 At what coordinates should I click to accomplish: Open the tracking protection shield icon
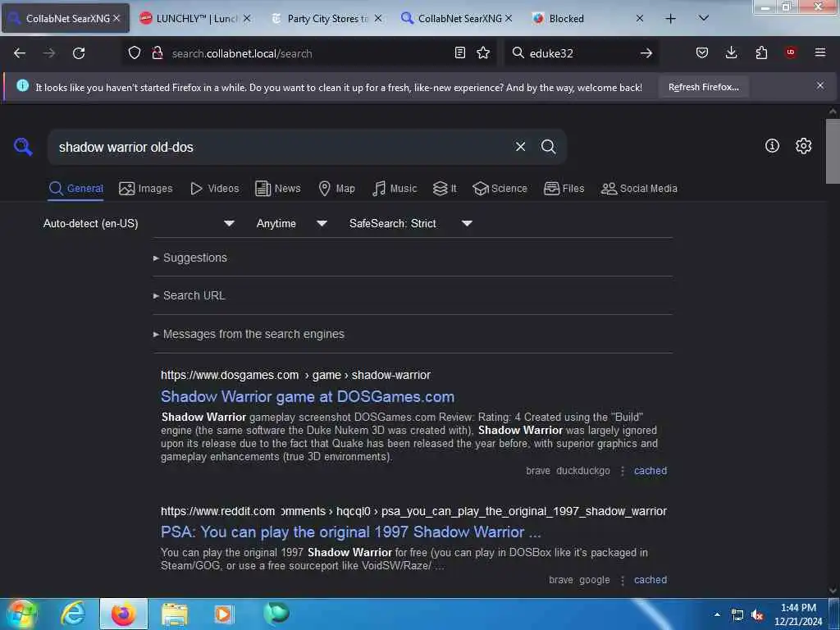click(135, 52)
